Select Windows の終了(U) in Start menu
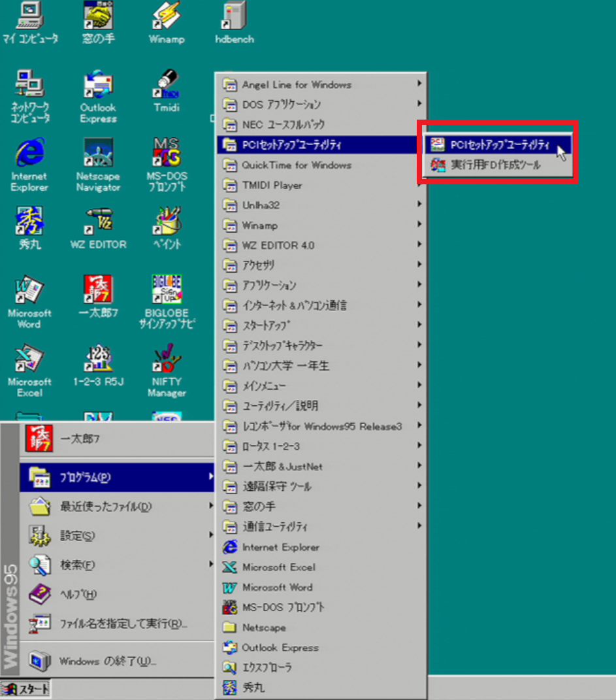This screenshot has height=700, width=616. pyautogui.click(x=117, y=661)
